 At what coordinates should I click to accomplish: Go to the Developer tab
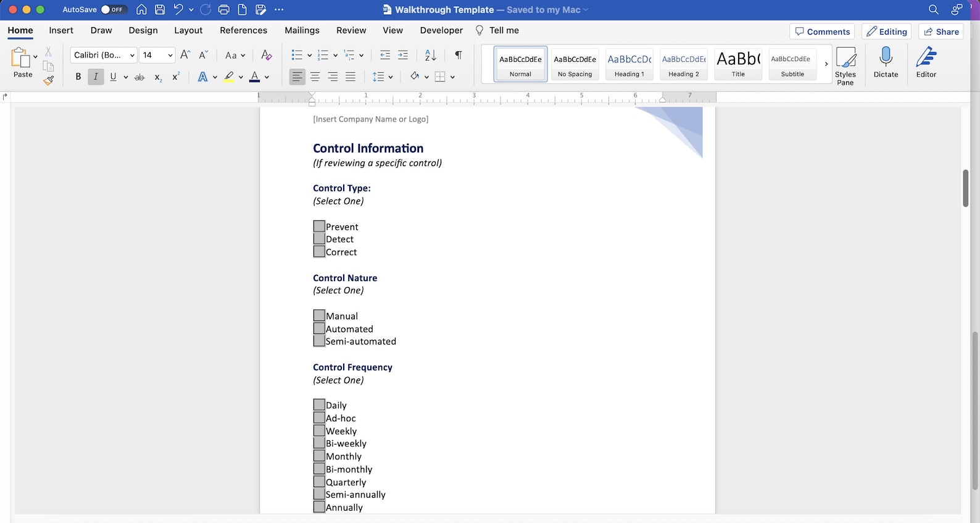click(x=441, y=30)
